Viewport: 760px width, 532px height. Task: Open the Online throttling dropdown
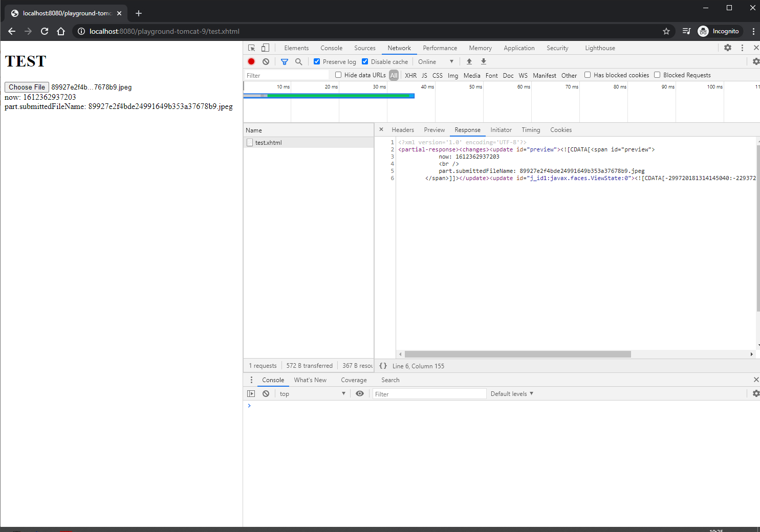[x=436, y=61]
